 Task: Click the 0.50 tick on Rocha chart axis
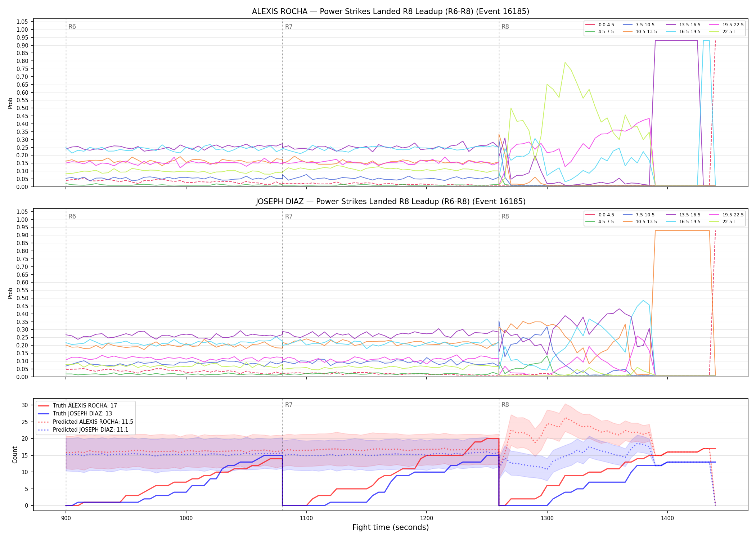22,108
